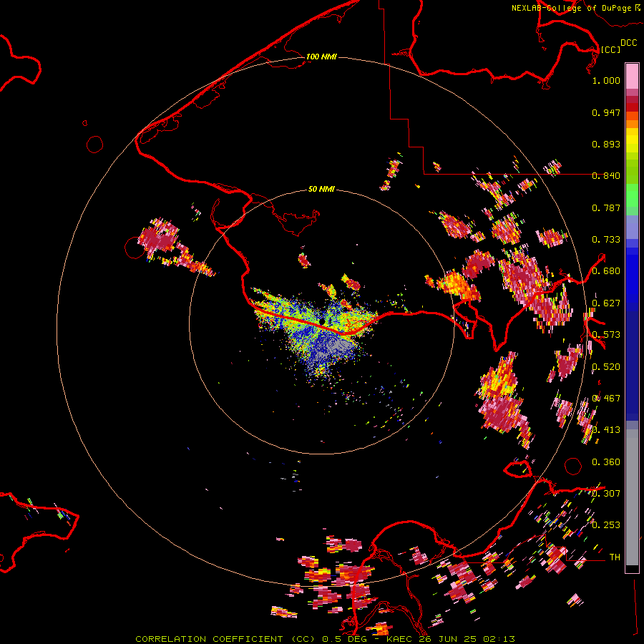Select the 0.253 scale value
Image resolution: width=644 pixels, height=644 pixels.
(606, 525)
